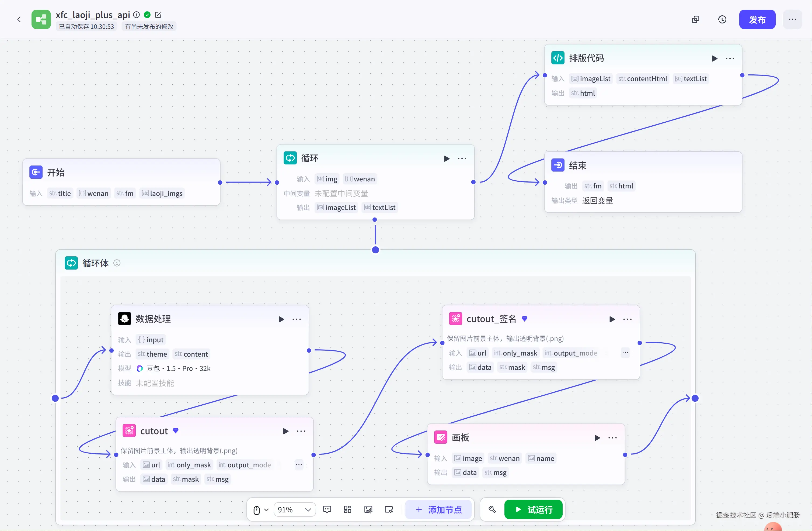Select the 开始 node icon
Viewport: 812px width, 531px height.
tap(36, 173)
